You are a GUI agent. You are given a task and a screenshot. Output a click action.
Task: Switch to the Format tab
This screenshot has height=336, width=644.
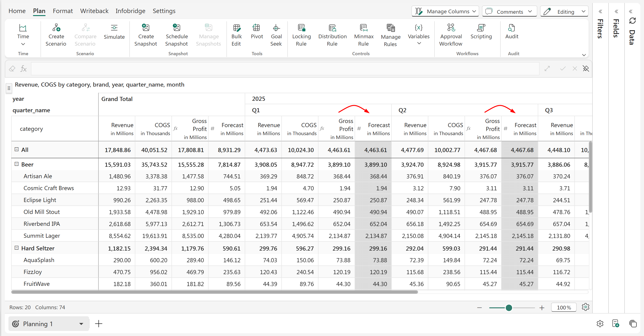(x=63, y=11)
